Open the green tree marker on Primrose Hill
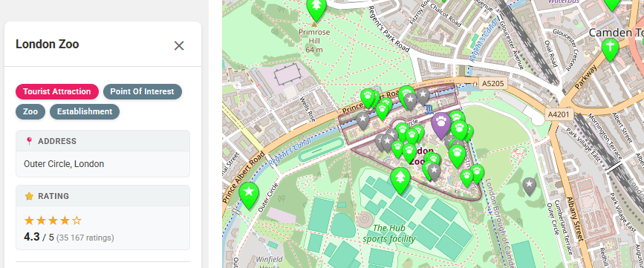 point(316,8)
